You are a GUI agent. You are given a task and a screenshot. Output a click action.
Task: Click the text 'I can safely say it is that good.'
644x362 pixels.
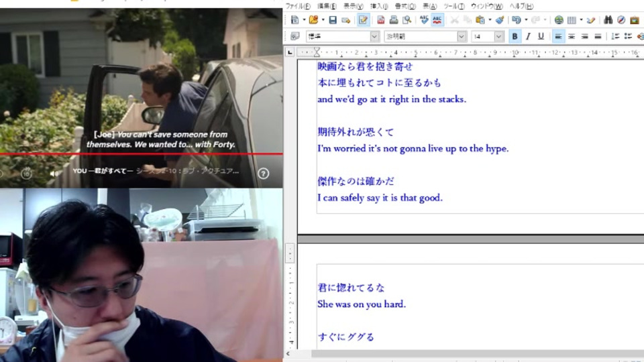click(380, 198)
